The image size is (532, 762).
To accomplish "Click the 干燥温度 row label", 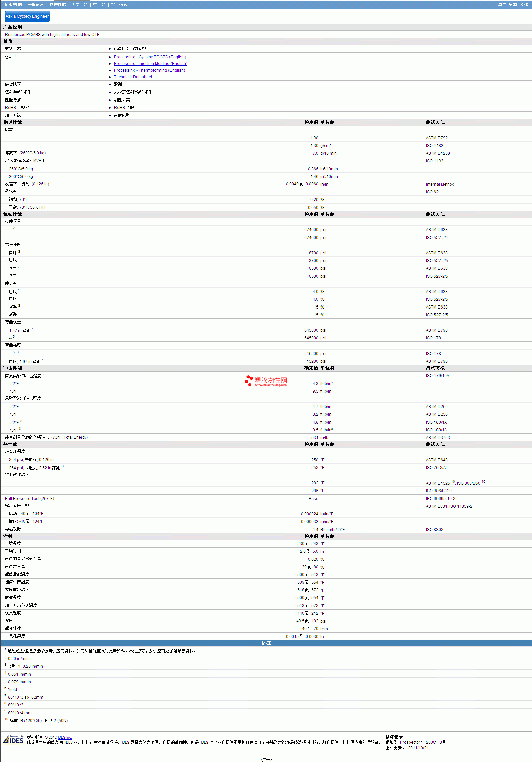I will point(13,543).
